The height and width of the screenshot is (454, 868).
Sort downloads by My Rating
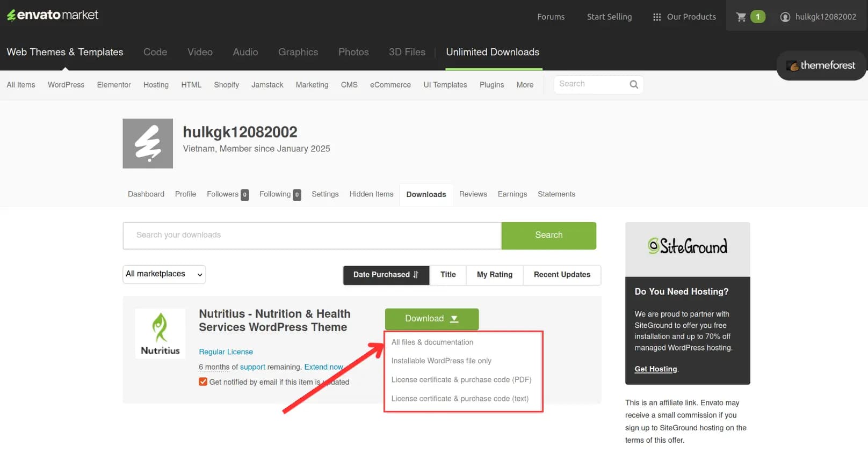[x=495, y=275]
